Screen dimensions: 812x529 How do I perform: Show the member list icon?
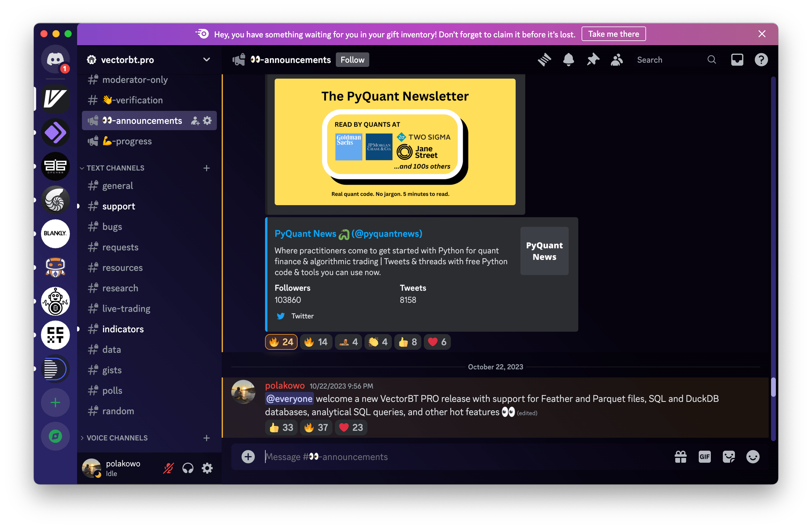(617, 60)
